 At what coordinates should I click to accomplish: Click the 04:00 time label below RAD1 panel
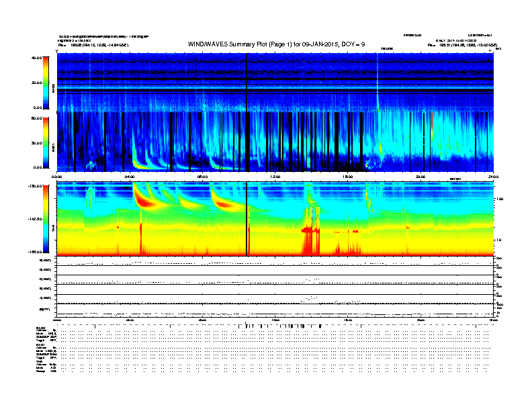[130, 177]
